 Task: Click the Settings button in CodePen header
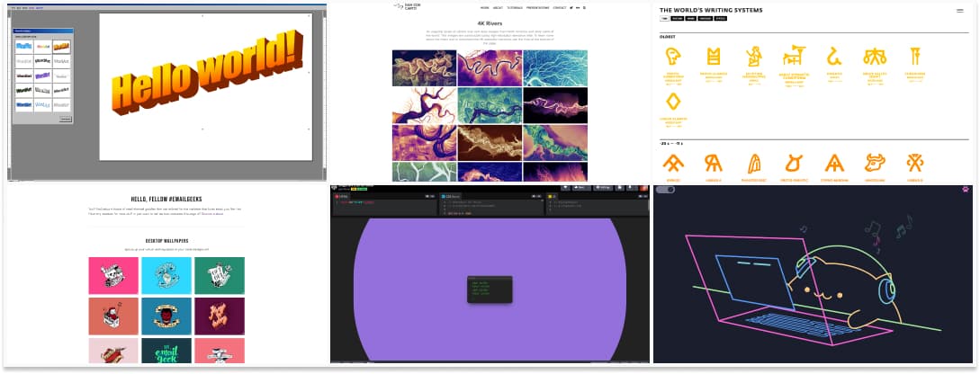tap(602, 187)
